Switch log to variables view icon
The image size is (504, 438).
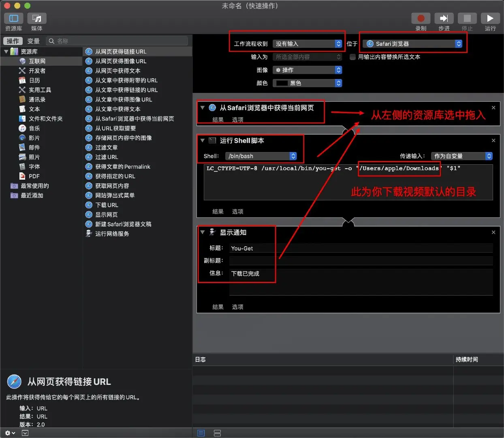point(217,433)
